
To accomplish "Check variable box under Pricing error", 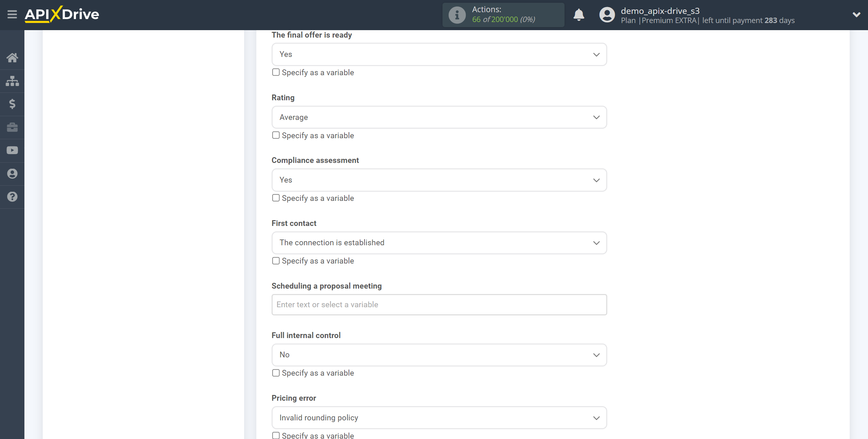I will pyautogui.click(x=276, y=435).
